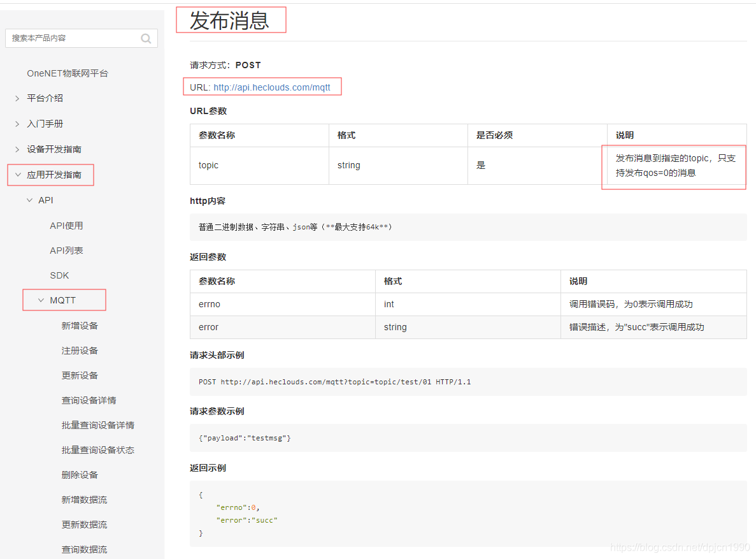Go to 查询设备详情 page
Screen dimensions: 756x559
click(x=89, y=400)
